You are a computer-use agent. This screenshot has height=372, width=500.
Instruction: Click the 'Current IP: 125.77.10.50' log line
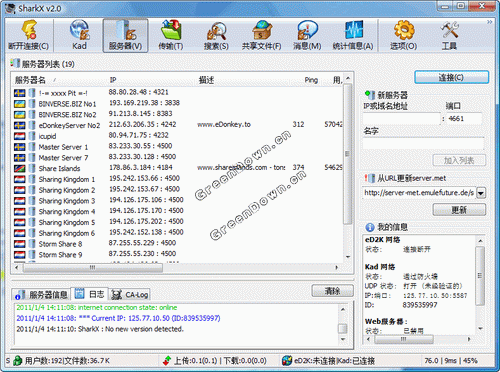[x=118, y=318]
